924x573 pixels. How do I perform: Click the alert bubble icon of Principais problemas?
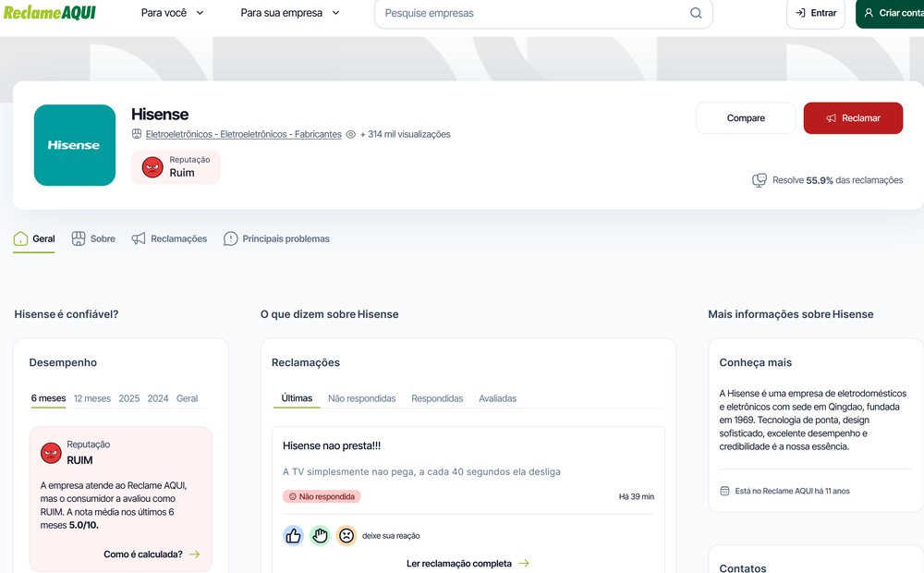[230, 238]
